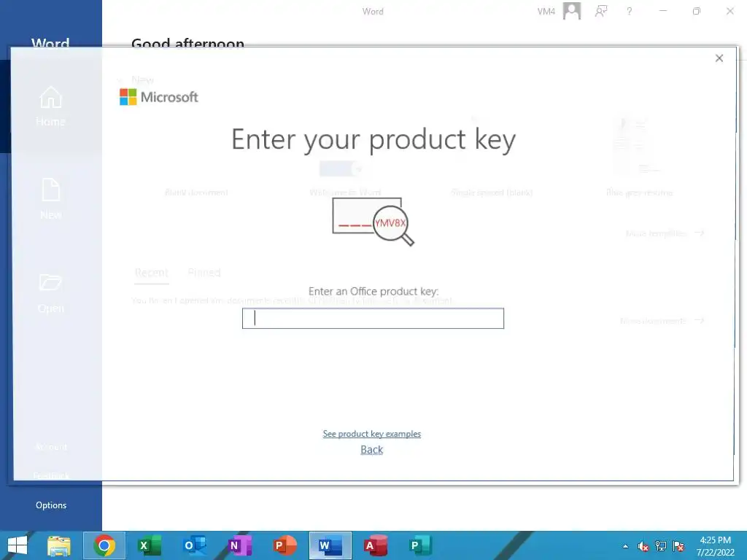Select the Word taskbar icon
The width and height of the screenshot is (747, 560).
tap(330, 545)
